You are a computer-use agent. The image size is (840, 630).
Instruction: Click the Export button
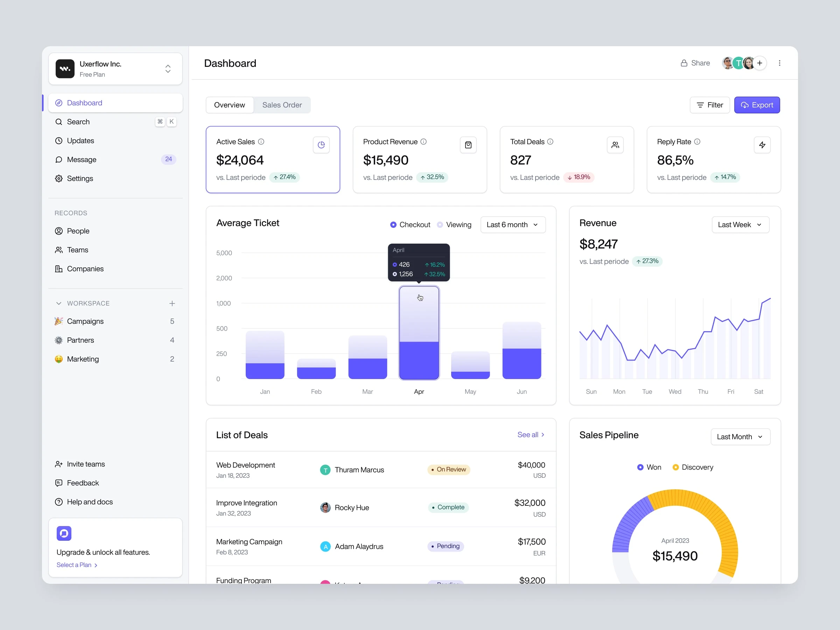click(x=756, y=105)
